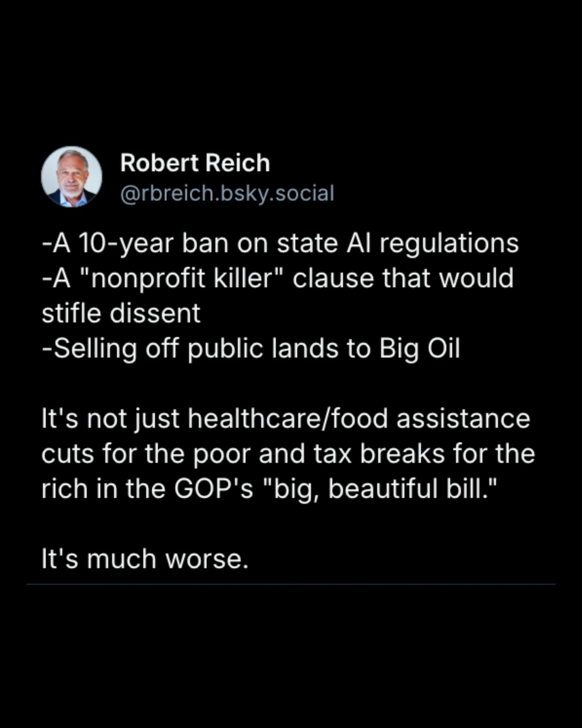
Task: Click the divider line below the post
Action: pyautogui.click(x=291, y=584)
